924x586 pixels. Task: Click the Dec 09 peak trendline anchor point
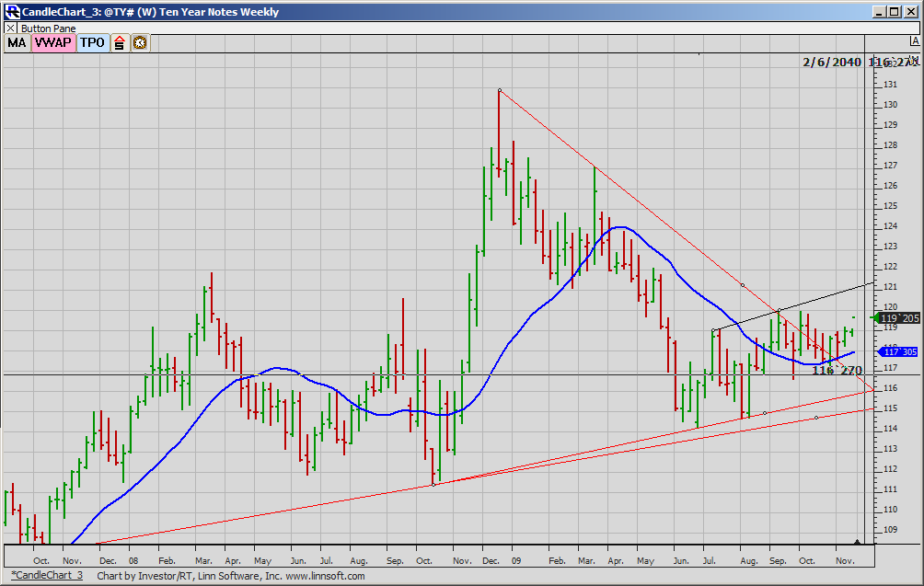coord(499,90)
